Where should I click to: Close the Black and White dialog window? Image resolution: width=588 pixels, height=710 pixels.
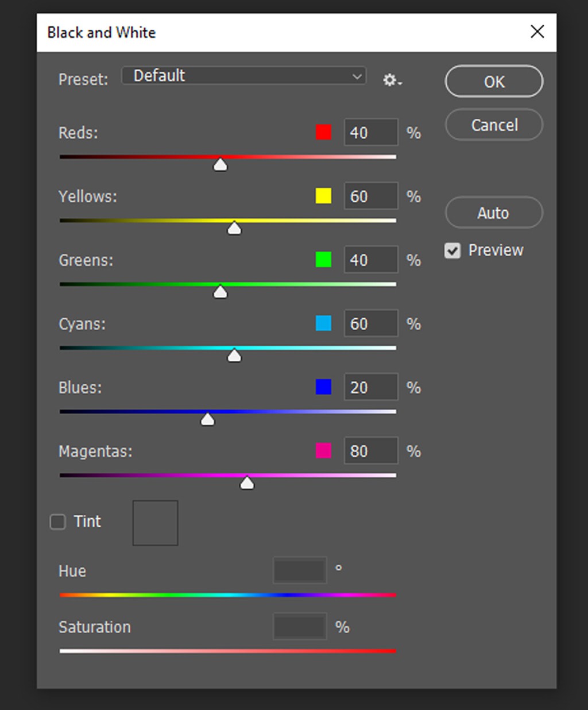click(x=537, y=32)
